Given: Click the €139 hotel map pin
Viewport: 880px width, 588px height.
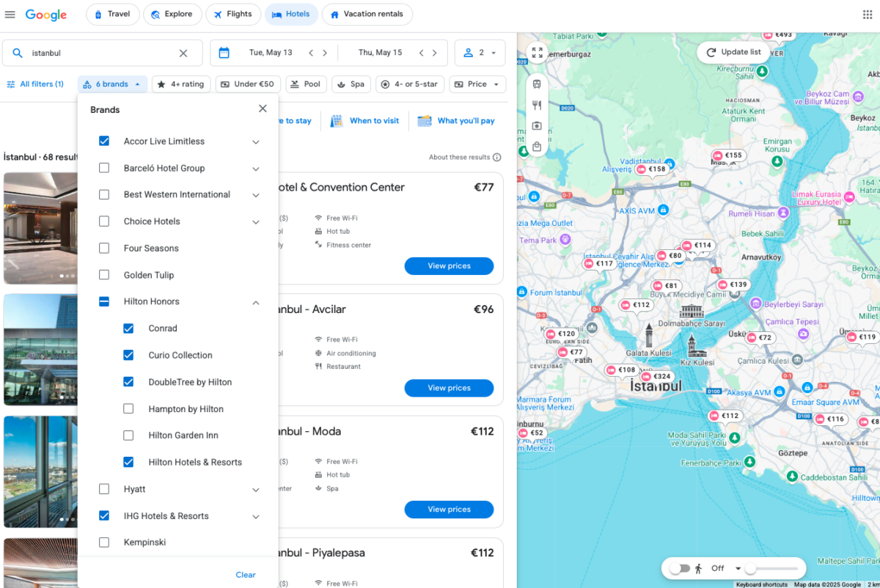Looking at the screenshot, I should 733,284.
